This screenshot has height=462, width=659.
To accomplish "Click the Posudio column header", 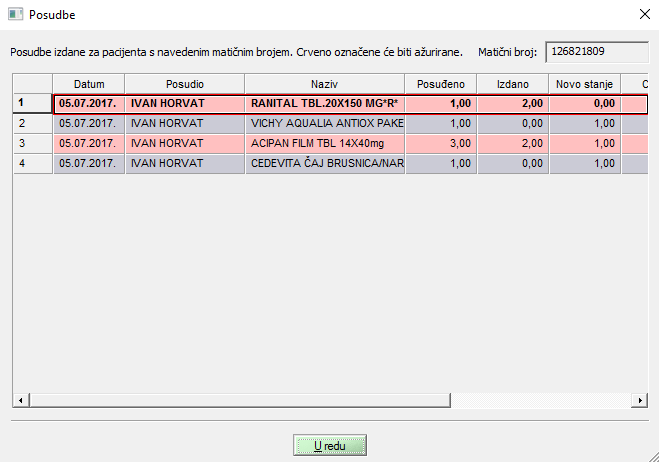I will point(185,84).
